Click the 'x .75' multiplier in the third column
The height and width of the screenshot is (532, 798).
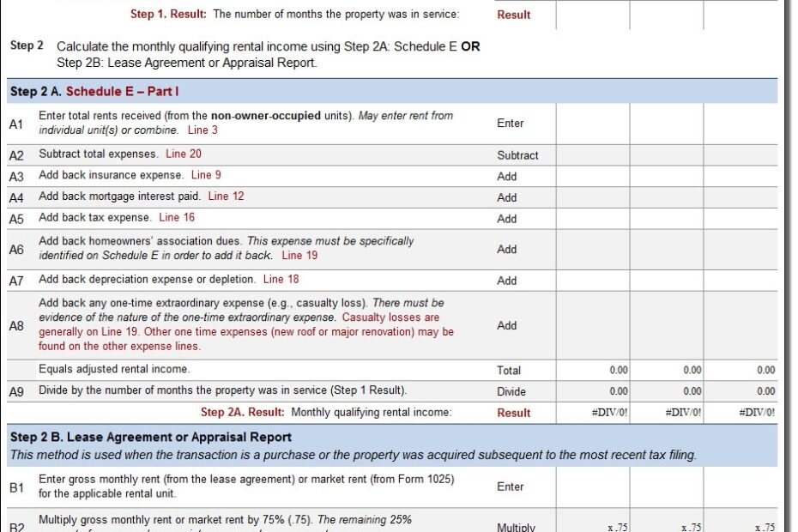pyautogui.click(x=765, y=528)
